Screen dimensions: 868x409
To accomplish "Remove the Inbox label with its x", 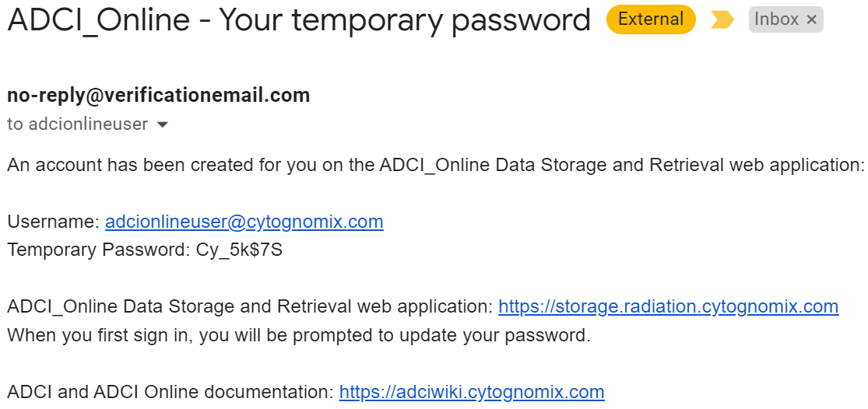I will (811, 20).
